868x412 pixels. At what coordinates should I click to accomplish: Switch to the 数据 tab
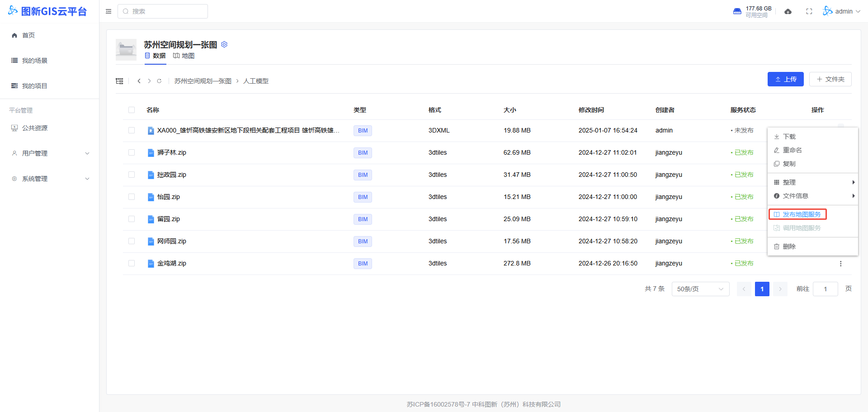tap(155, 56)
